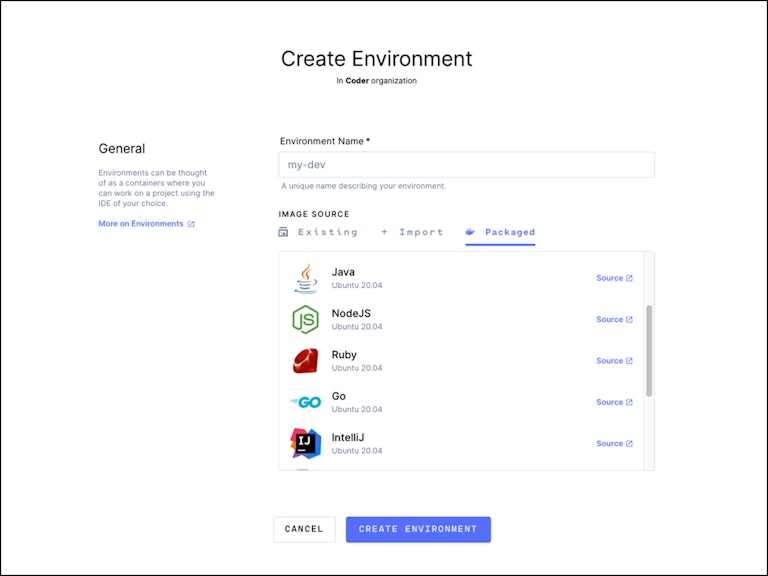Click Ubuntu 20.04 under IntelliJ
This screenshot has height=576, width=768.
pos(357,451)
